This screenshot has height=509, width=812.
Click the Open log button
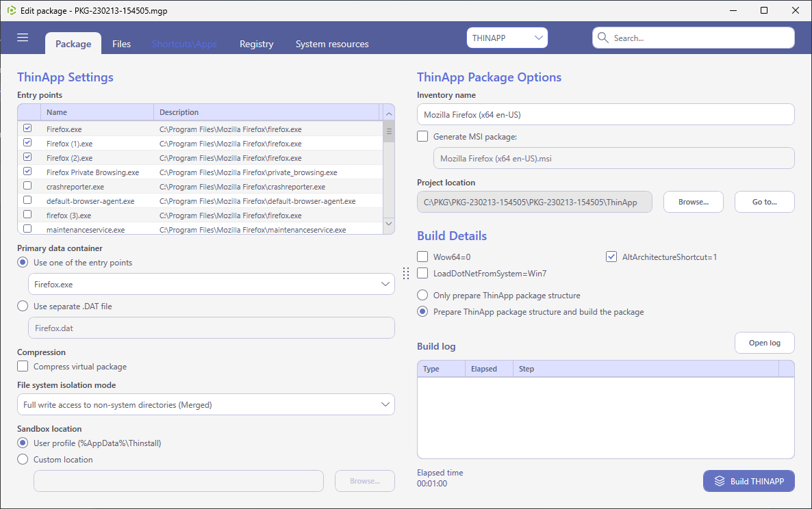pos(764,343)
